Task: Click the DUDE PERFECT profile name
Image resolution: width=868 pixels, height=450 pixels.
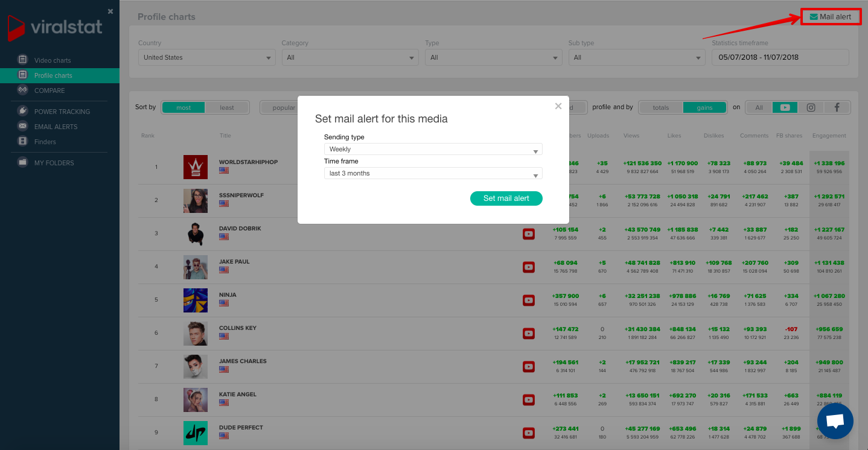Action: 241,428
